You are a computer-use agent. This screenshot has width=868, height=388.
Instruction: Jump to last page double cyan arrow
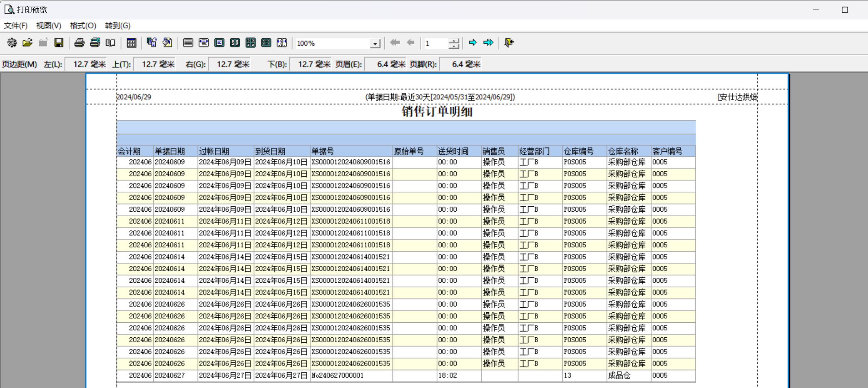488,43
